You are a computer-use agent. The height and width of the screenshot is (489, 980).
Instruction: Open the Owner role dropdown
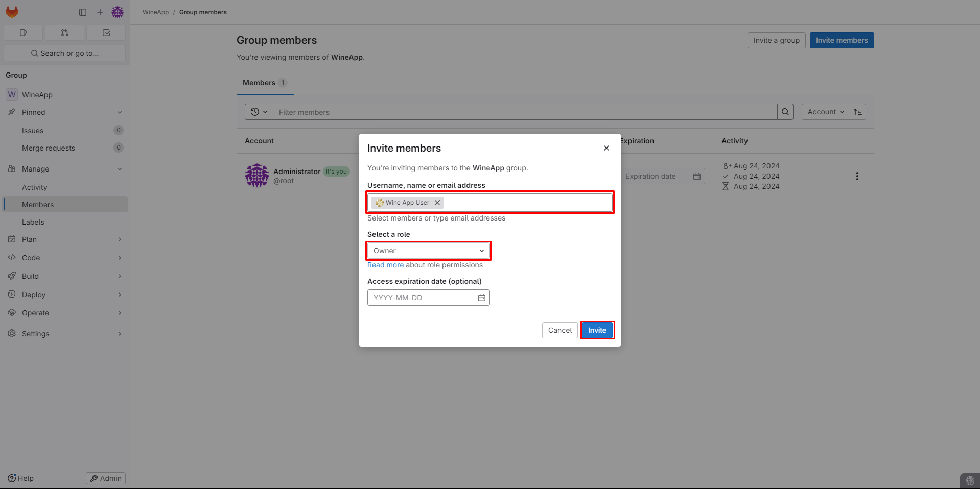tap(428, 251)
